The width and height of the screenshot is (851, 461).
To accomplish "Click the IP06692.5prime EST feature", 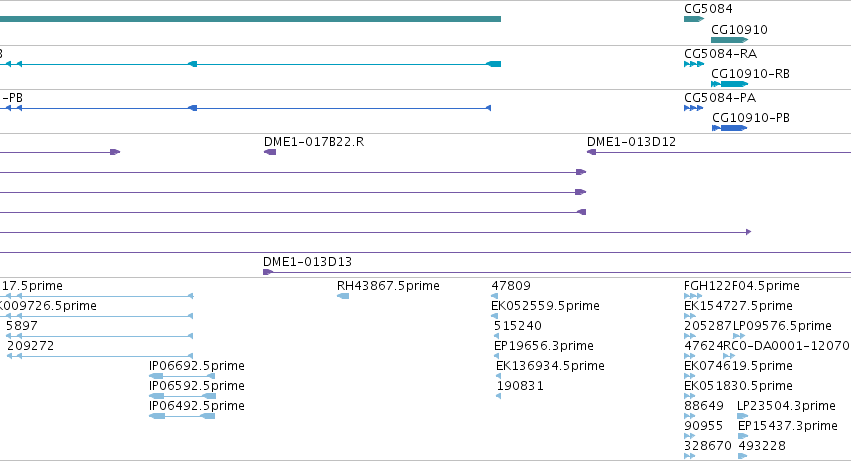I will point(182,376).
